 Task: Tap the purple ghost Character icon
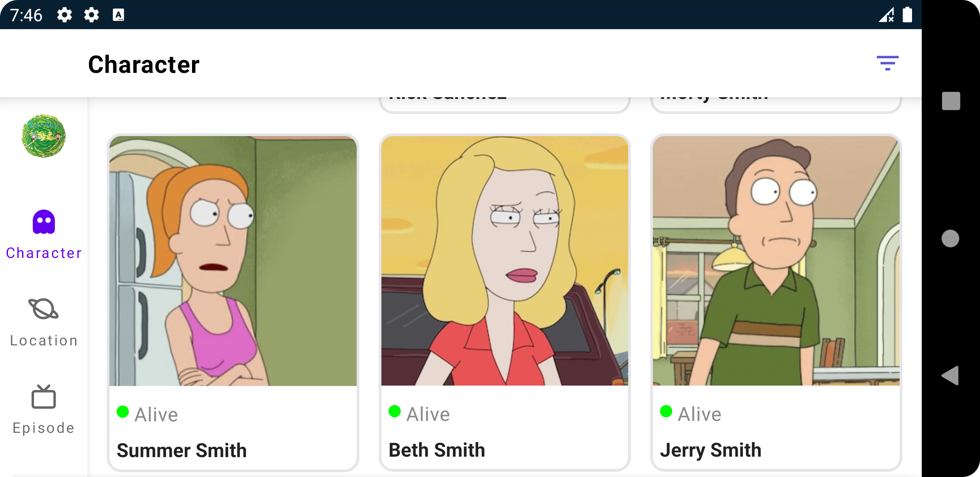pos(44,222)
